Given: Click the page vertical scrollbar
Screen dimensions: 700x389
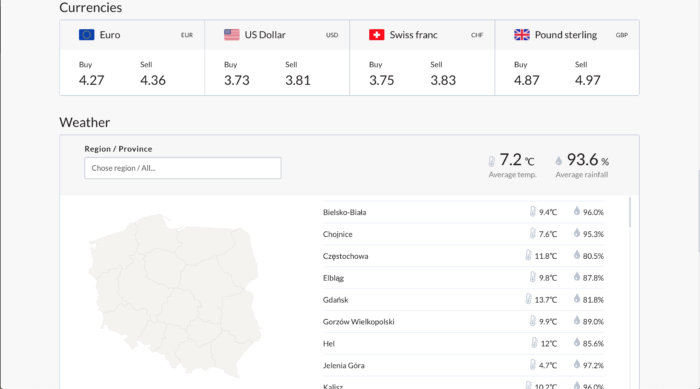Looking at the screenshot, I should click(x=698, y=210).
